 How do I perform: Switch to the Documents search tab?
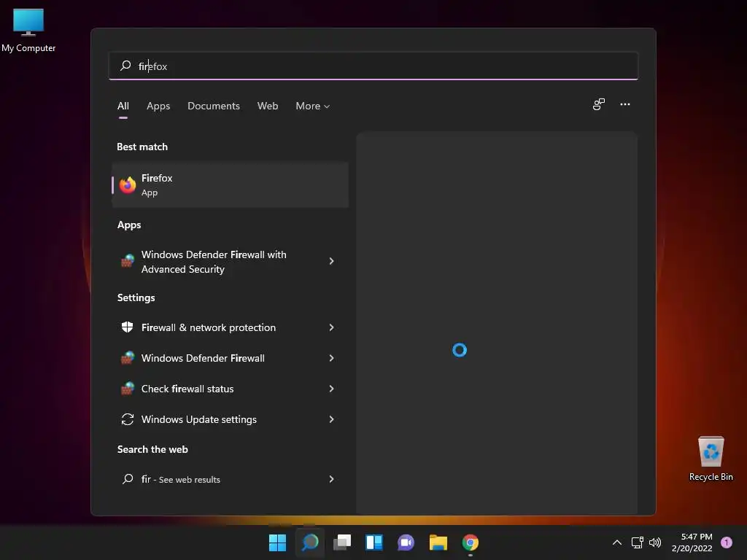pyautogui.click(x=214, y=106)
